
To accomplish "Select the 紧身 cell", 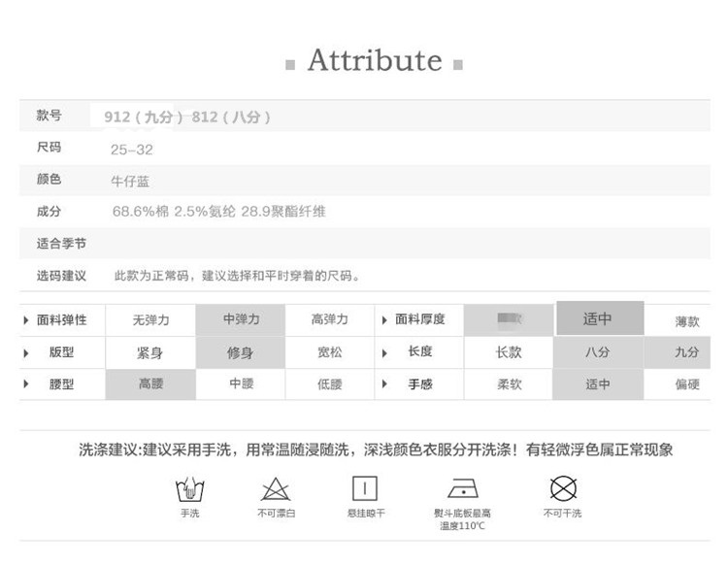I will [150, 352].
